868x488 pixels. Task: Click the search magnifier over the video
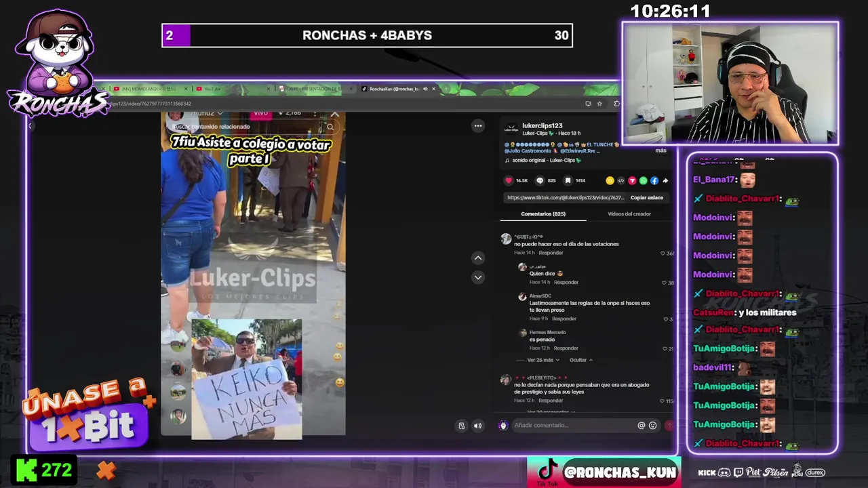tap(330, 127)
